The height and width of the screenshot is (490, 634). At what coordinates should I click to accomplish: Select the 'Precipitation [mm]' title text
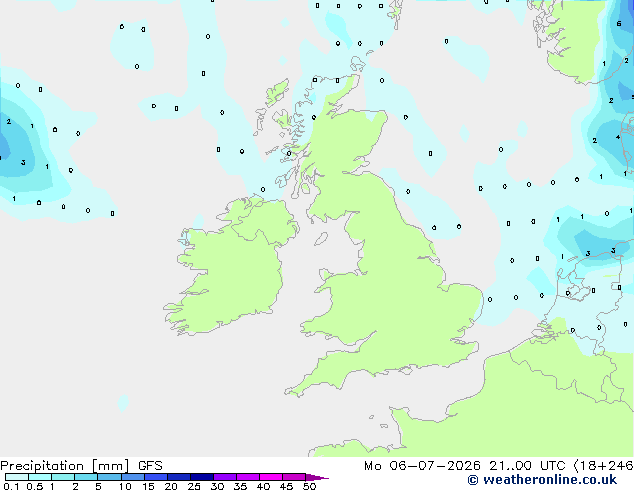(65, 466)
